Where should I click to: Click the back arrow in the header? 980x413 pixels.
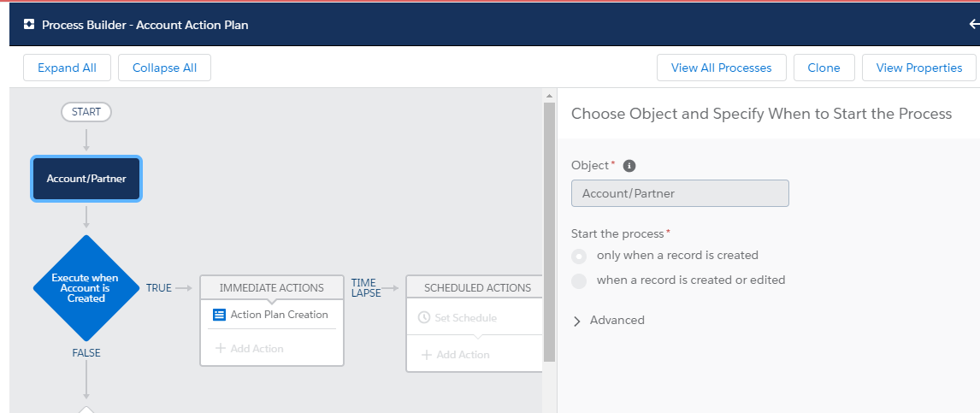pos(974,24)
